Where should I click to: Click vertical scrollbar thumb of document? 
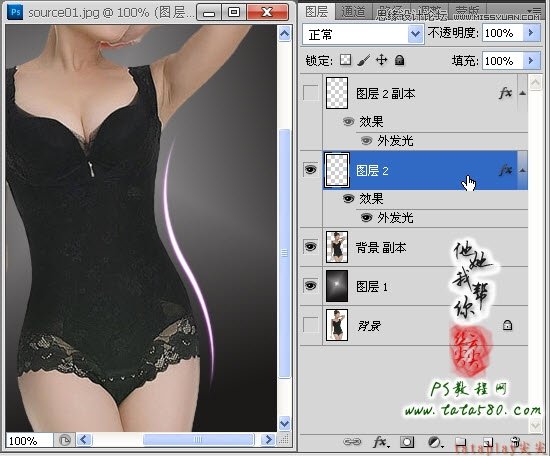284,253
